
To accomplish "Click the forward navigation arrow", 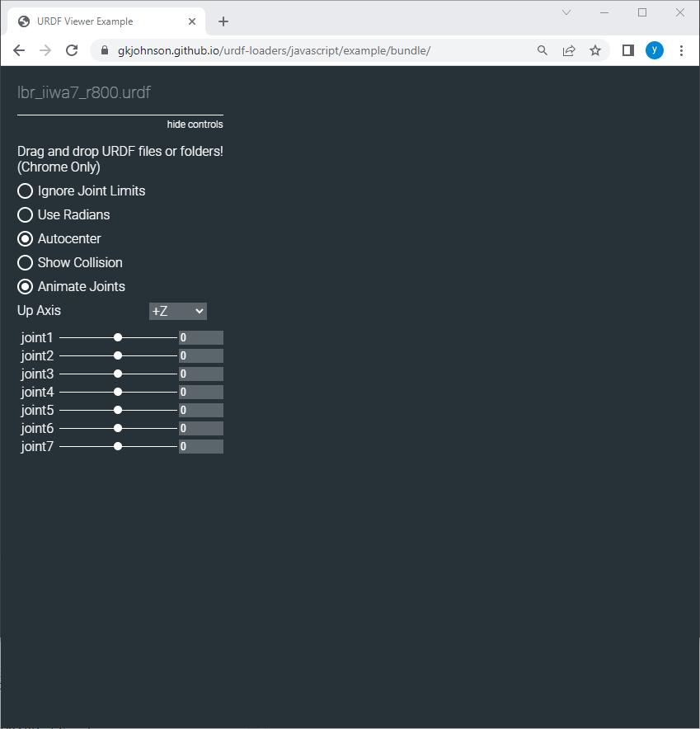I will pos(45,49).
